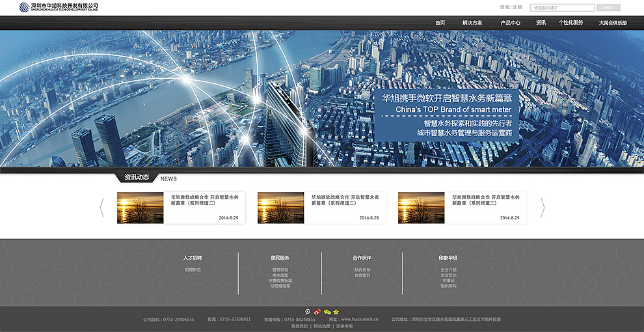Open 个性化服务 navigation menu item
The height and width of the screenshot is (332, 644).
click(x=571, y=23)
